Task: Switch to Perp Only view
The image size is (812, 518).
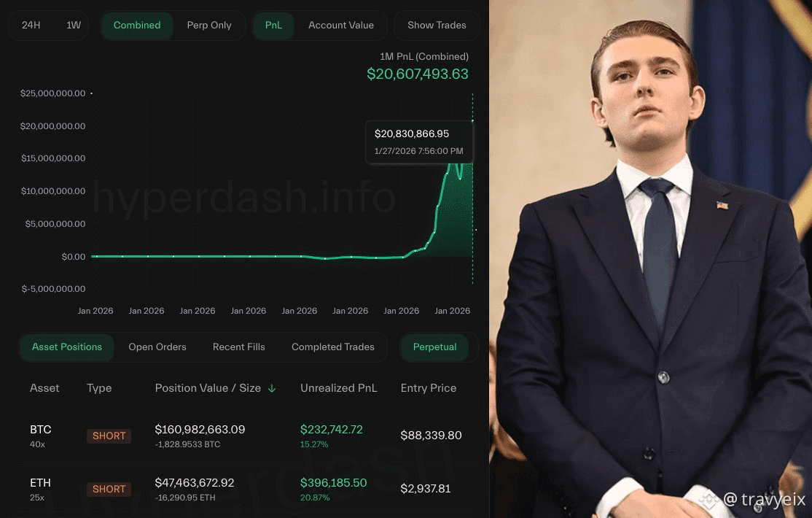Action: tap(209, 26)
